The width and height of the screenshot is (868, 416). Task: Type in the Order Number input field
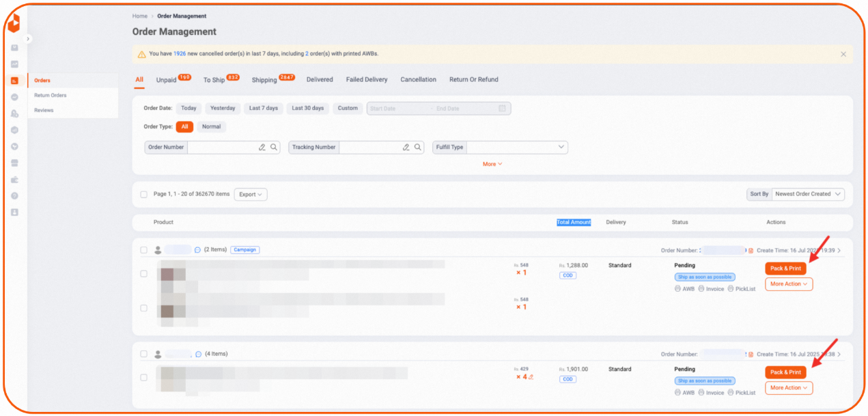tap(222, 147)
